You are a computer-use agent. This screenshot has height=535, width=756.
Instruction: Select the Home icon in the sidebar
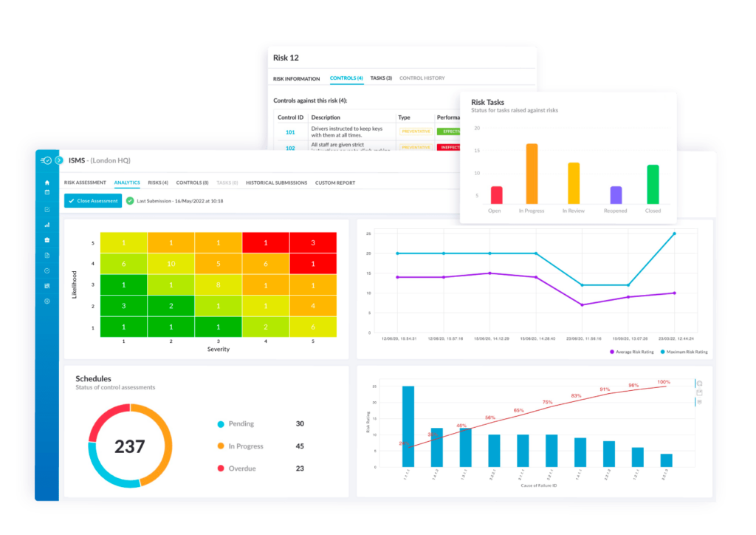point(46,183)
